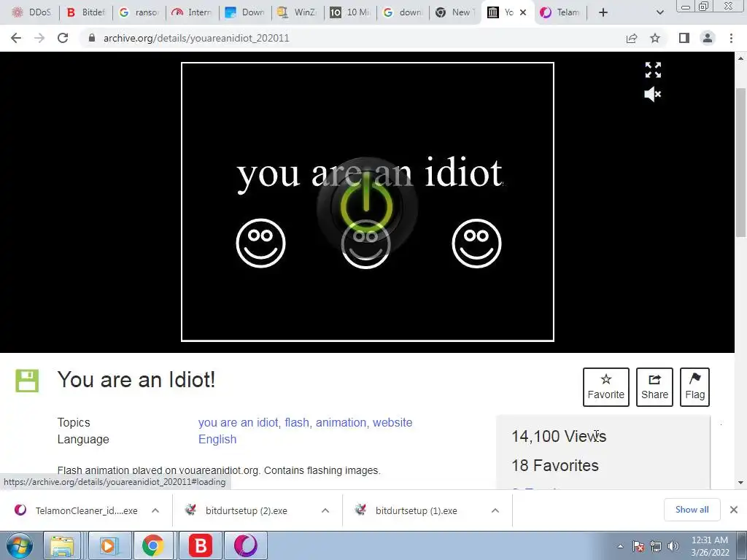Bookmark this page with the star icon
Viewport: 747px width, 560px height.
655,38
